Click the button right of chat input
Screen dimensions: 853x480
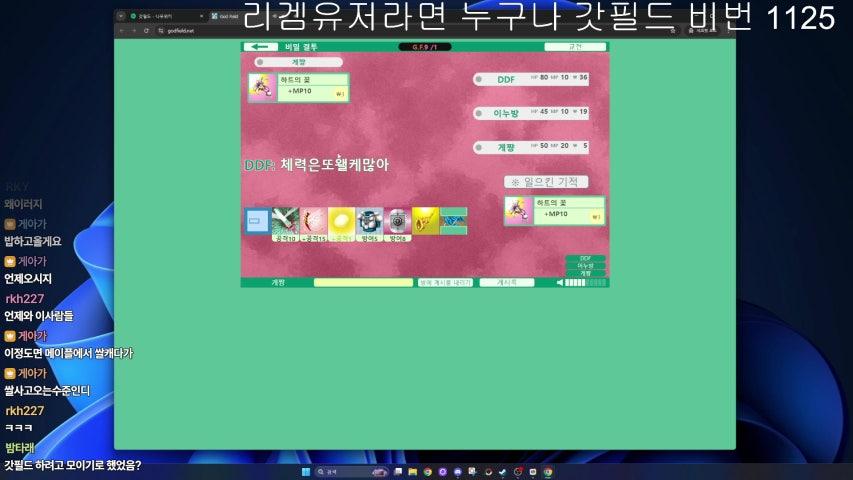[x=445, y=282]
